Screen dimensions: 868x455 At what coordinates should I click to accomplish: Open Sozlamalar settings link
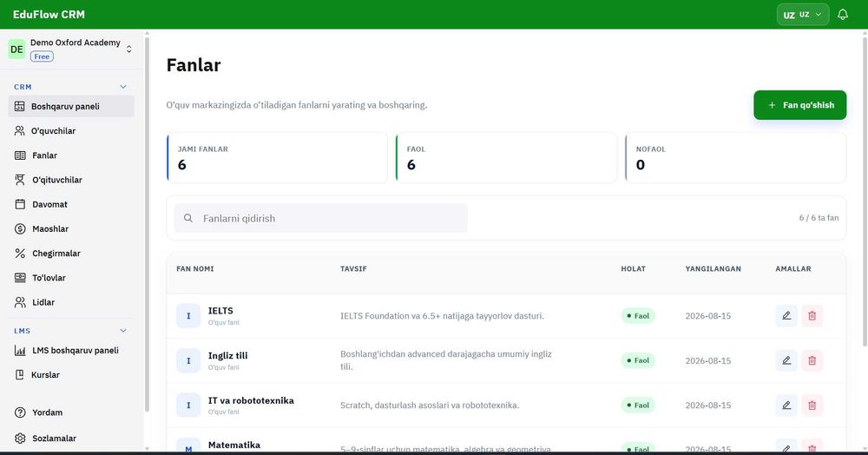pyautogui.click(x=71, y=438)
